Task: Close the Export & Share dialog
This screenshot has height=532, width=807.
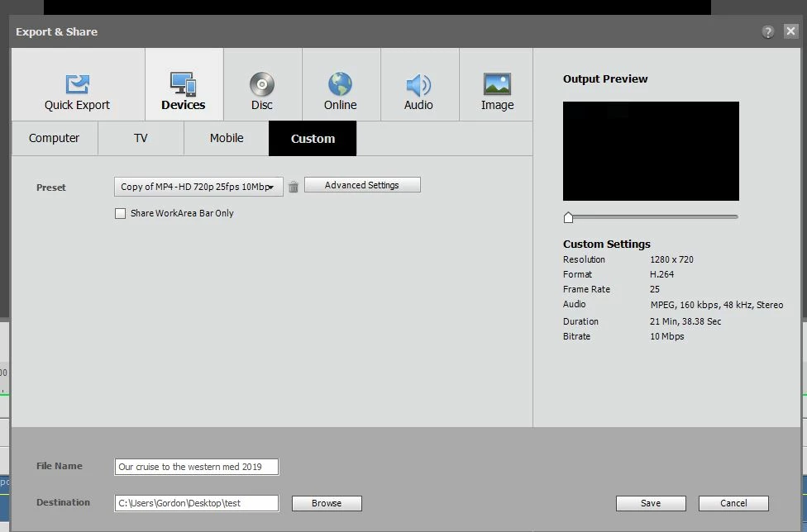Action: [790, 31]
